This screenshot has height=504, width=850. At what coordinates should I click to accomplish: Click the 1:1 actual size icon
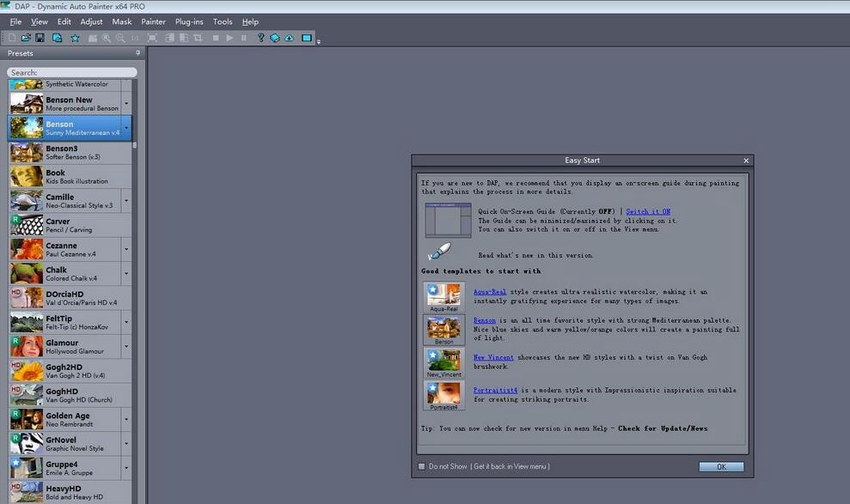(x=135, y=38)
